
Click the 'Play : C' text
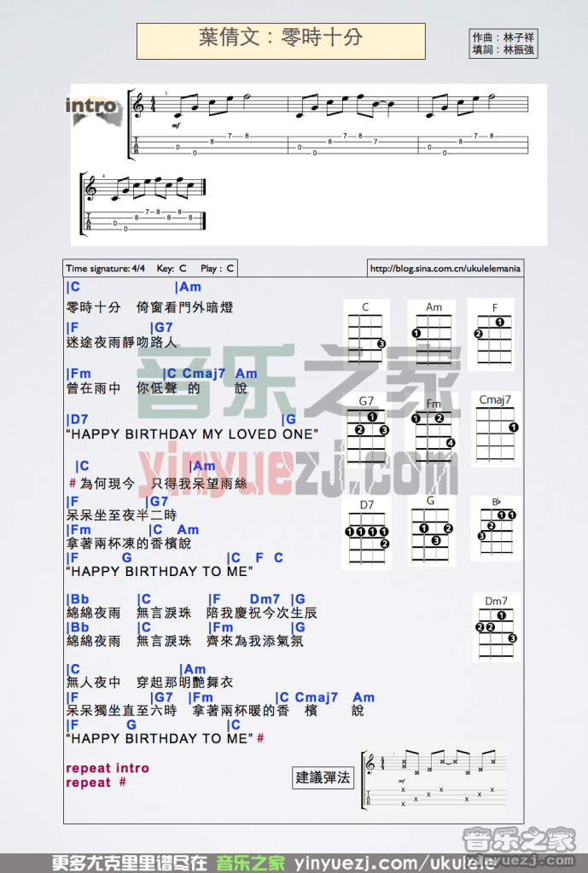point(217,268)
